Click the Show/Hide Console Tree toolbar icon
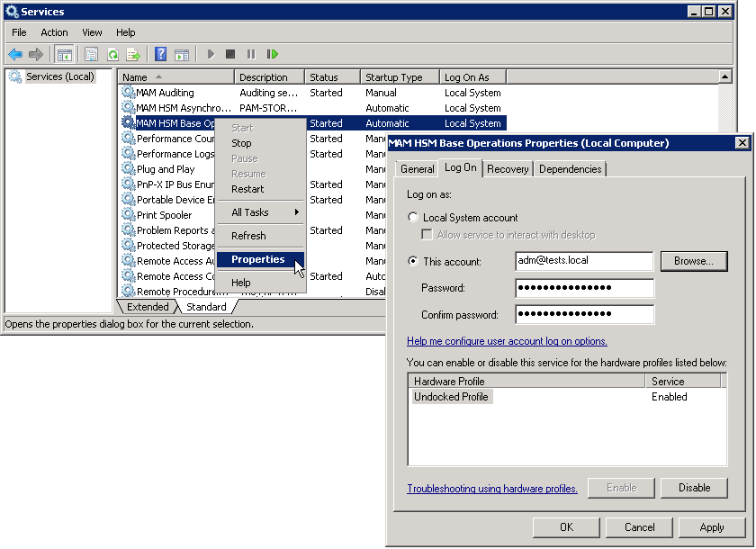Screen dimensions: 756x549 point(65,55)
